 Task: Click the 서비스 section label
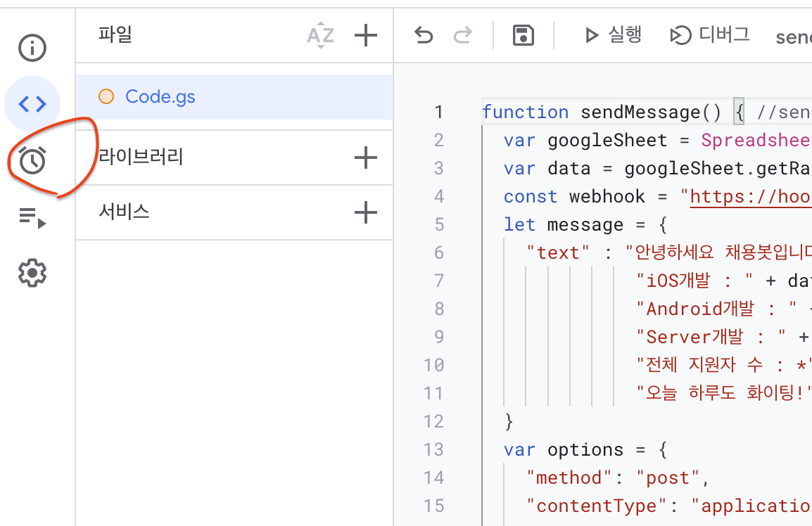tap(125, 212)
